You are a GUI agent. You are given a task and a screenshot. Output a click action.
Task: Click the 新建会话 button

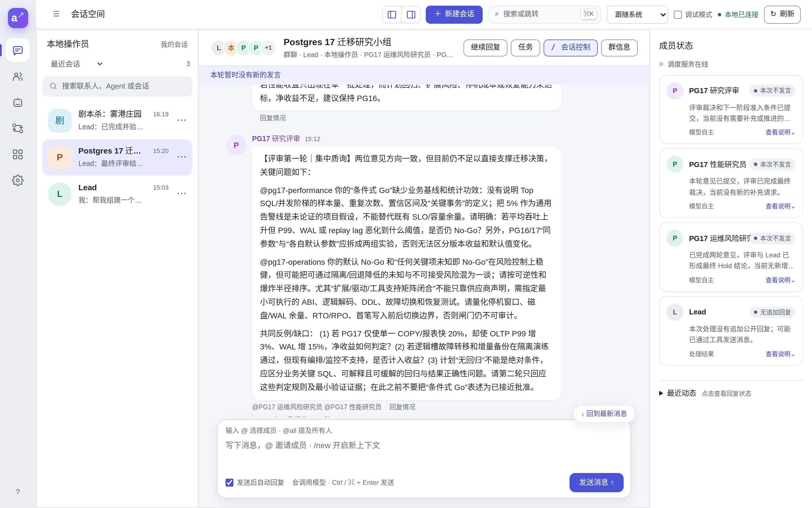pyautogui.click(x=454, y=14)
